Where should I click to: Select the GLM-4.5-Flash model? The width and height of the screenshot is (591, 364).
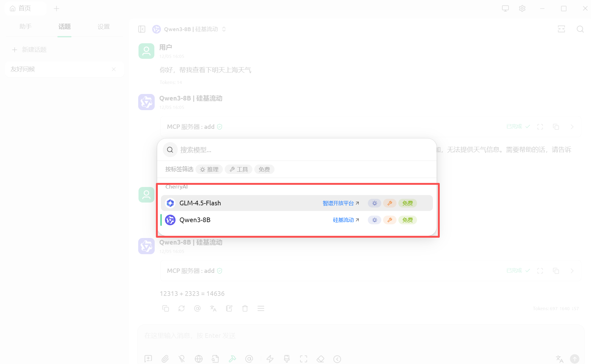click(297, 203)
